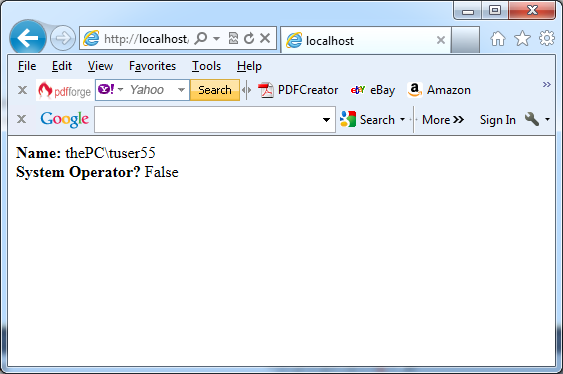Stop loading with the address bar X
The image size is (563, 374).
[265, 38]
